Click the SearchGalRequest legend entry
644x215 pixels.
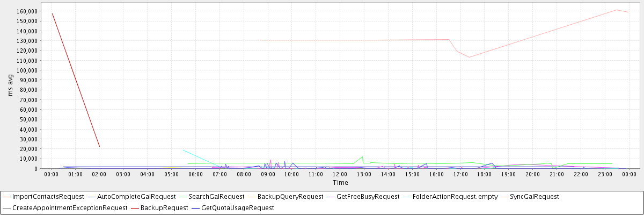point(217,197)
